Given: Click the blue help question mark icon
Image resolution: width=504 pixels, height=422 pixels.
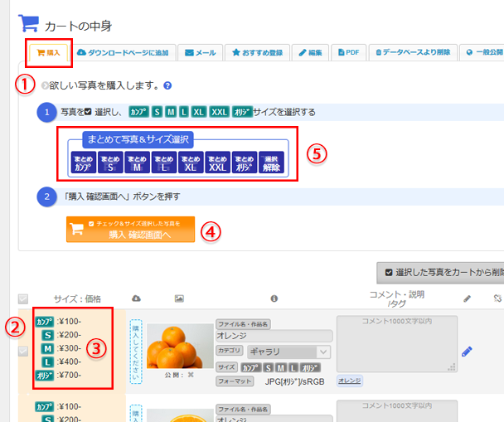Looking at the screenshot, I should point(167,85).
